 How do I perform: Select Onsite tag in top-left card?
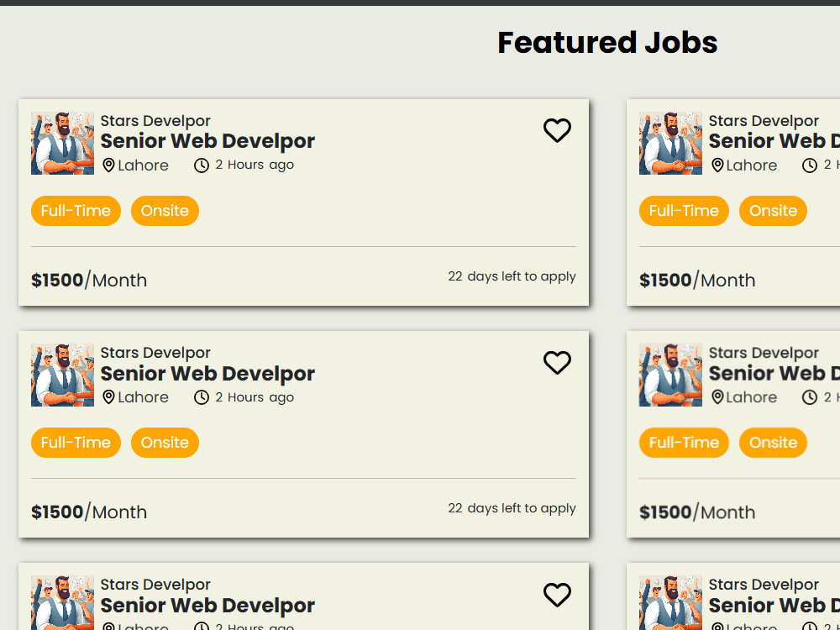[x=165, y=211]
